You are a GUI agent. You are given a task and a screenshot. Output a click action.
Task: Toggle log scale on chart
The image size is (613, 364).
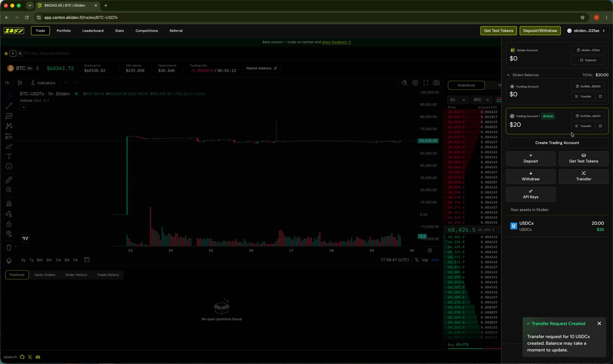[425, 260]
